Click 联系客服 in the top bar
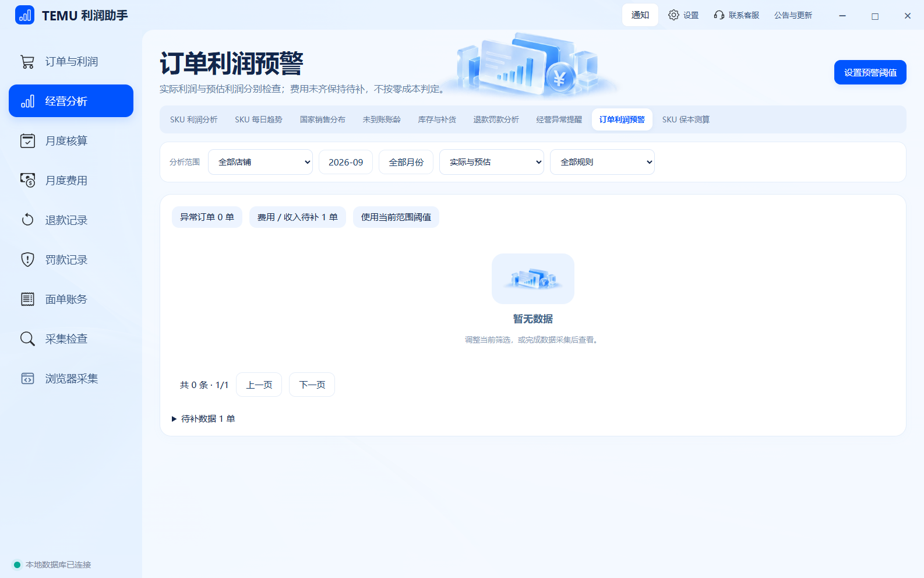The height and width of the screenshot is (578, 924). point(736,15)
